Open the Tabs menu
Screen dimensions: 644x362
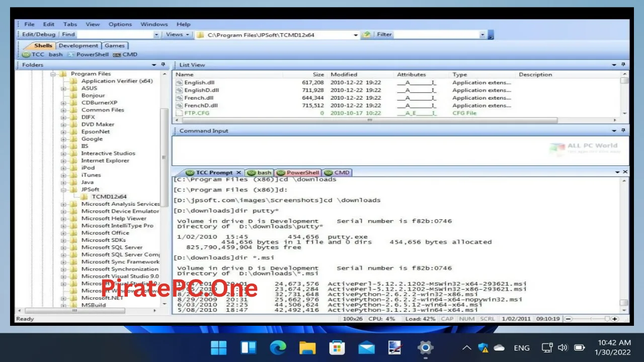(x=70, y=24)
